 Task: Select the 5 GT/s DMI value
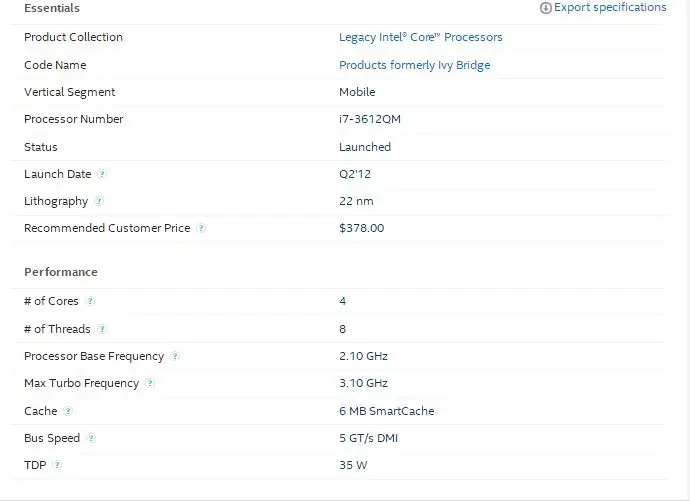coord(368,439)
